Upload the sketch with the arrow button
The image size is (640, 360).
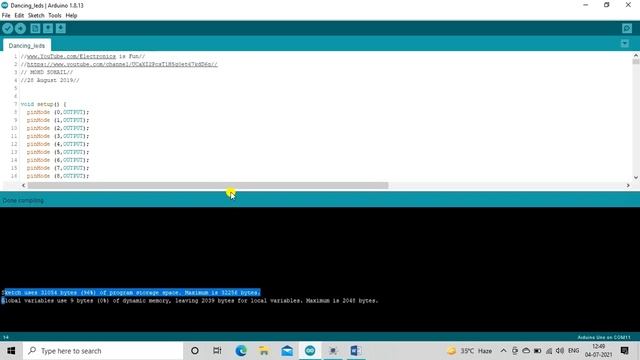pos(20,28)
